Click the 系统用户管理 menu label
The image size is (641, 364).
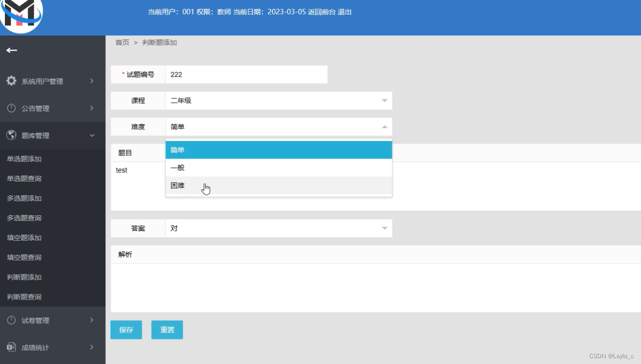(x=42, y=81)
